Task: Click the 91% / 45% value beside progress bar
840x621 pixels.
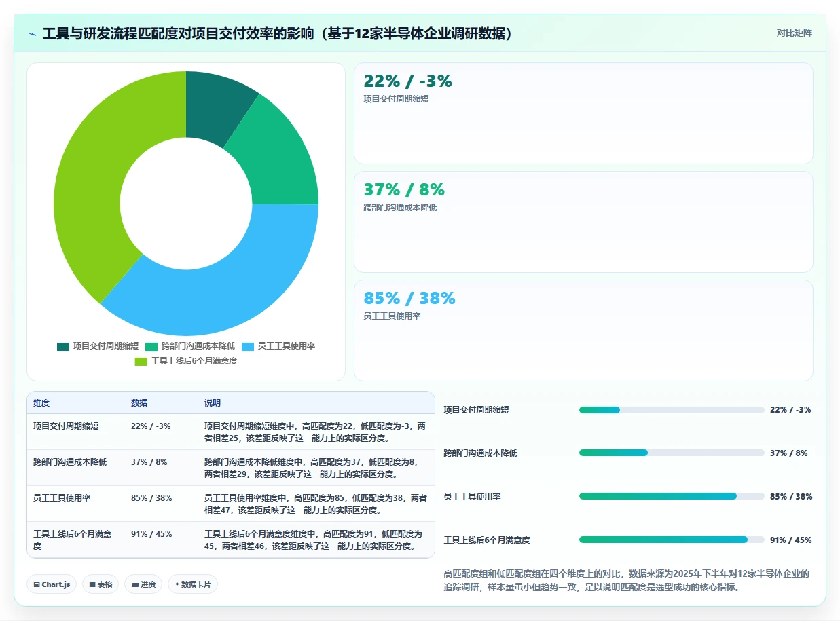Action: point(791,540)
